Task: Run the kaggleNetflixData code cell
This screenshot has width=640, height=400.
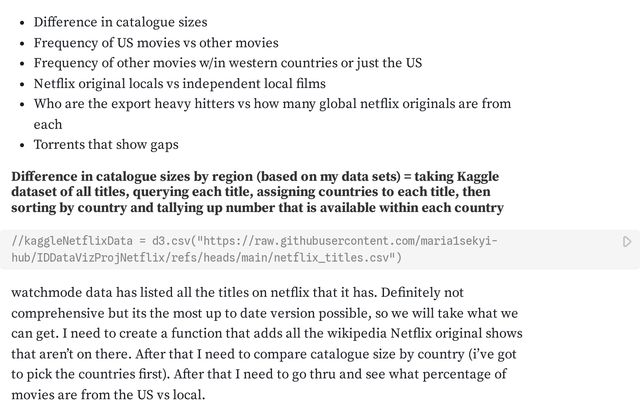Action: [x=627, y=242]
